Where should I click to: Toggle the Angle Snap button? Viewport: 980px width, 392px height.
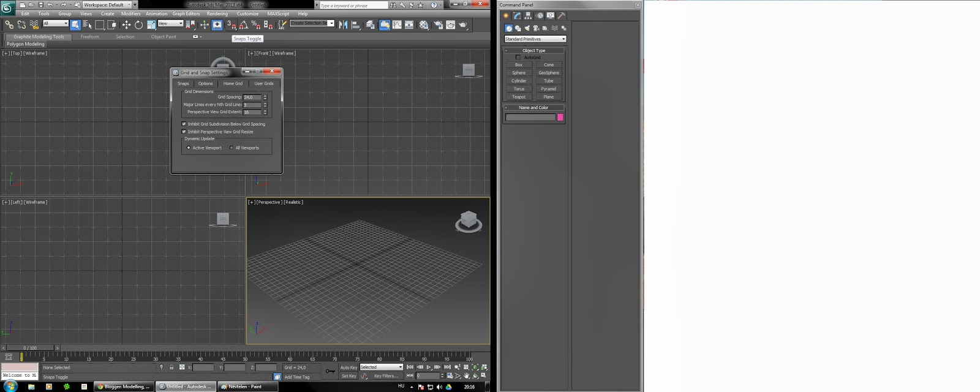click(243, 24)
